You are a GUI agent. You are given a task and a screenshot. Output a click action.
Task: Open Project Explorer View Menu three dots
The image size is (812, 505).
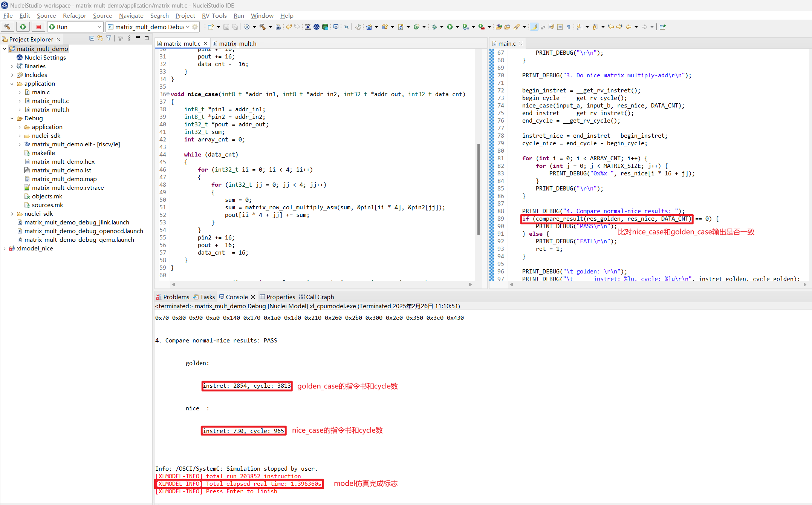pos(129,38)
